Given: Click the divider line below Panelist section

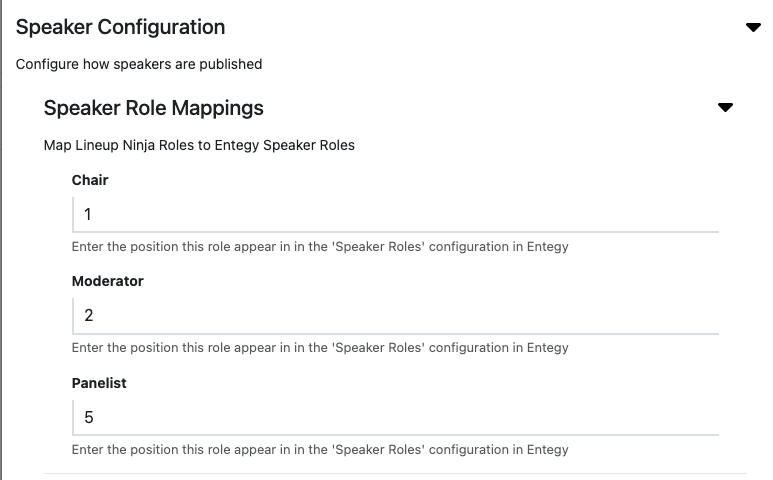Looking at the screenshot, I should pyautogui.click(x=395, y=473).
